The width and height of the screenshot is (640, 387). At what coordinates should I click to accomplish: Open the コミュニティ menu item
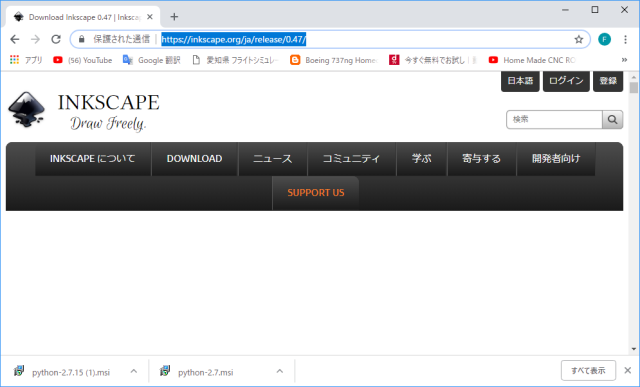351,159
